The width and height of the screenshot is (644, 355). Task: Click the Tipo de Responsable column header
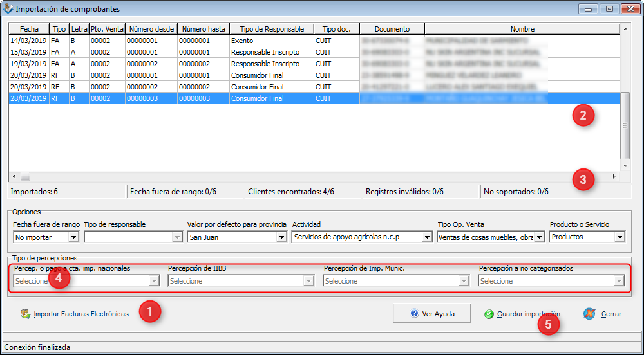272,29
